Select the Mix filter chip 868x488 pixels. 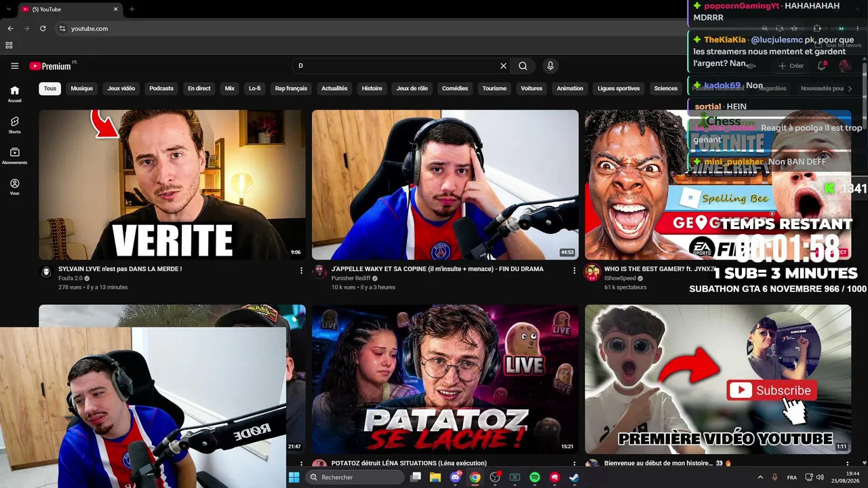230,88
